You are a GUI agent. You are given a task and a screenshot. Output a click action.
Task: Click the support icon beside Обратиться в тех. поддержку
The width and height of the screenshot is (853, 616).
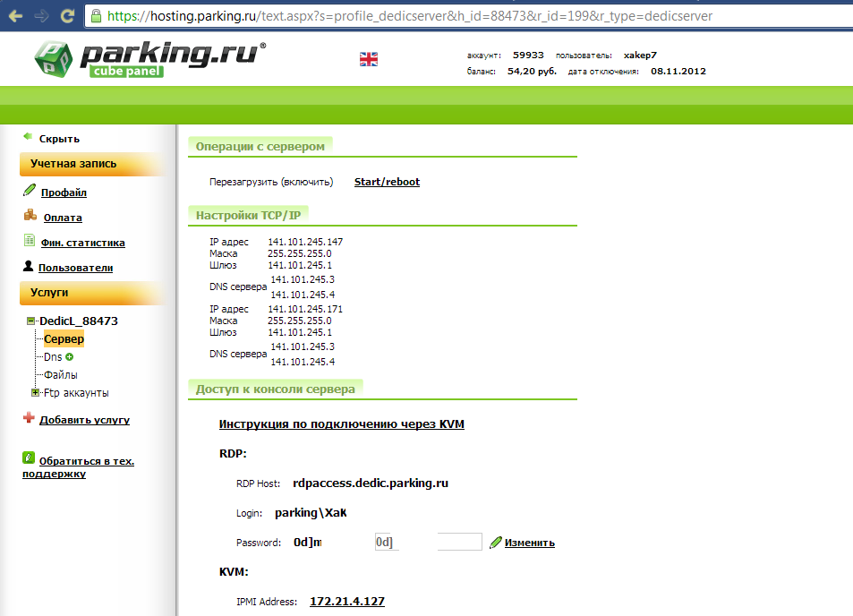[29, 458]
